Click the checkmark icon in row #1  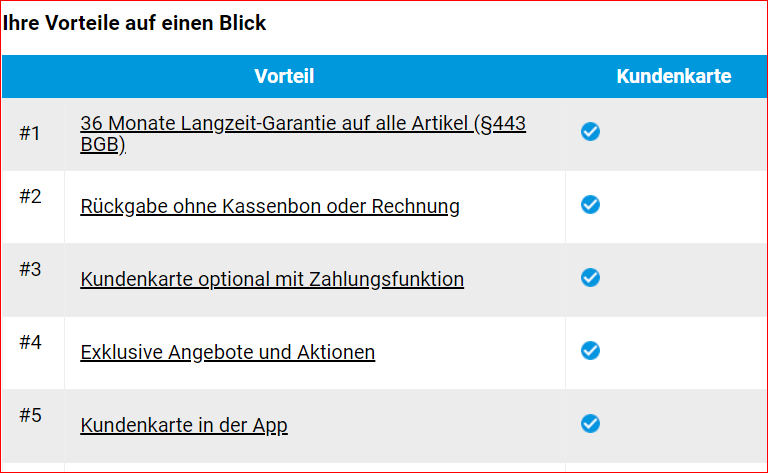tap(590, 132)
